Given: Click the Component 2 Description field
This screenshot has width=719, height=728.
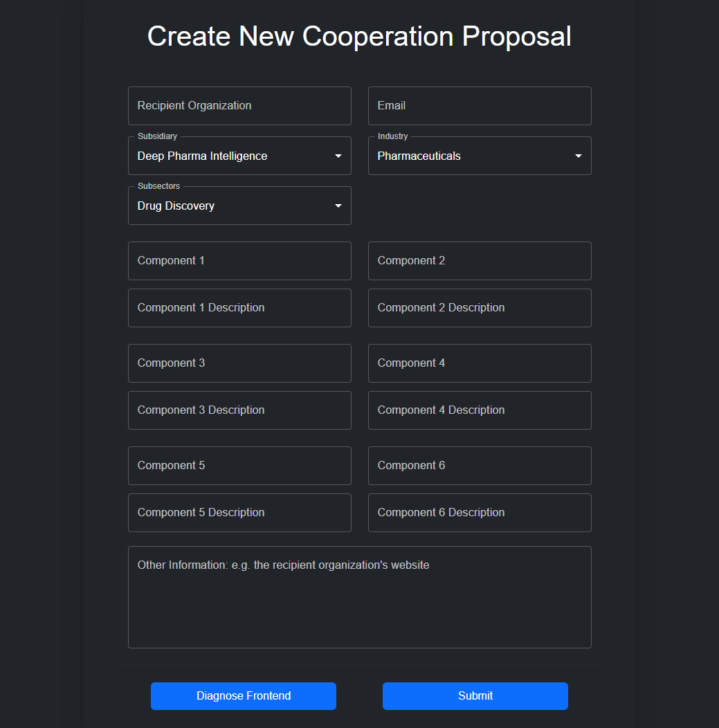Looking at the screenshot, I should 480,308.
